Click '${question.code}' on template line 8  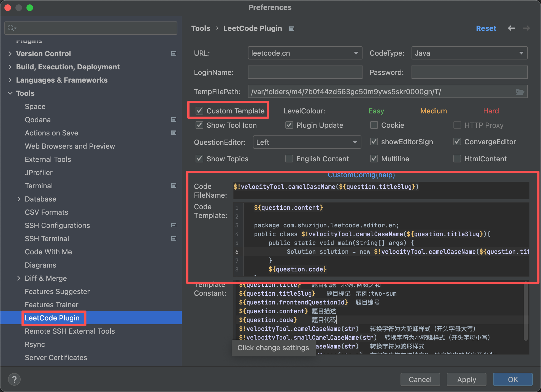click(x=297, y=269)
